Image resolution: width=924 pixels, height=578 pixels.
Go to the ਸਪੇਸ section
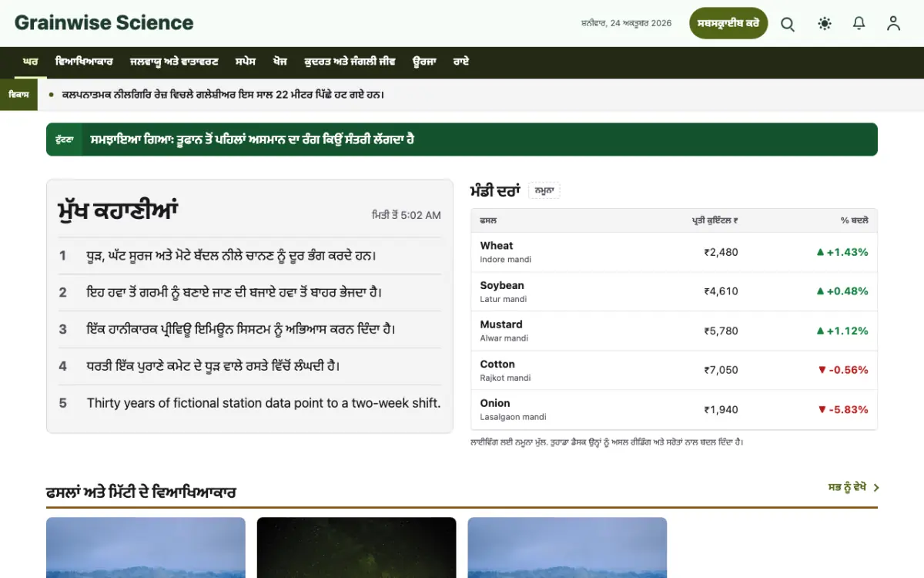tap(246, 62)
